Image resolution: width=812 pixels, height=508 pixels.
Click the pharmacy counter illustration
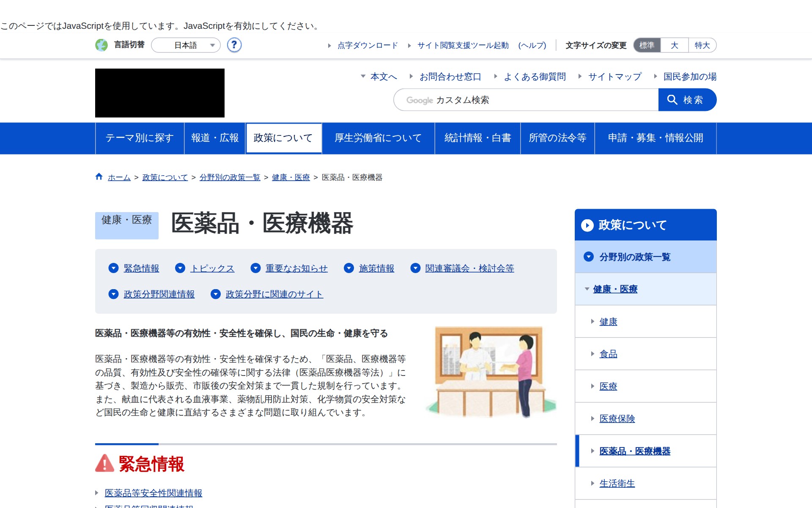point(491,371)
